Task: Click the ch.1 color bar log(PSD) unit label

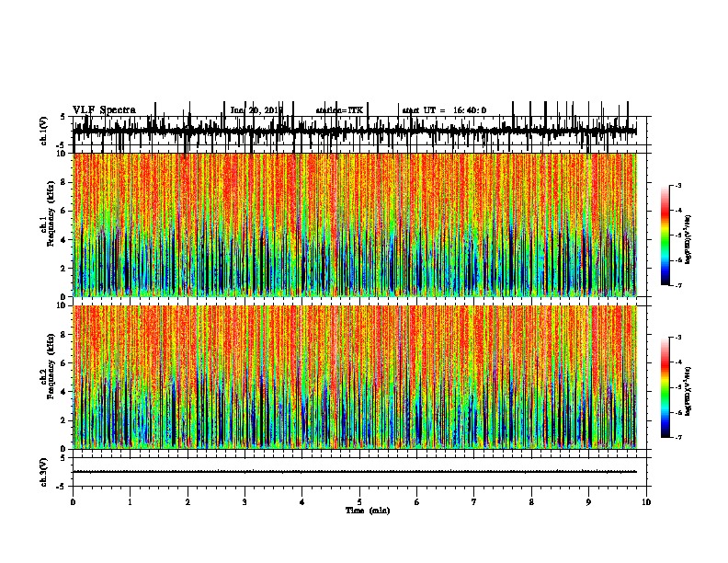Action: point(688,240)
